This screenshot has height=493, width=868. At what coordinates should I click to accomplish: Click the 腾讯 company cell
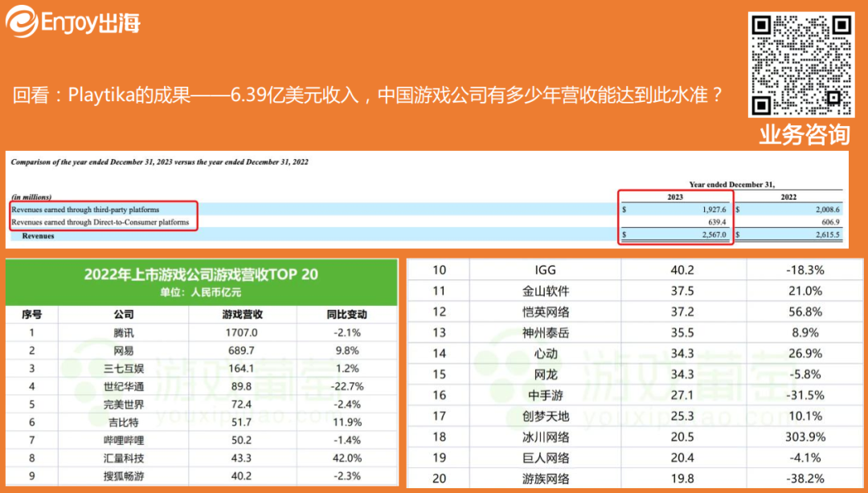pyautogui.click(x=124, y=333)
